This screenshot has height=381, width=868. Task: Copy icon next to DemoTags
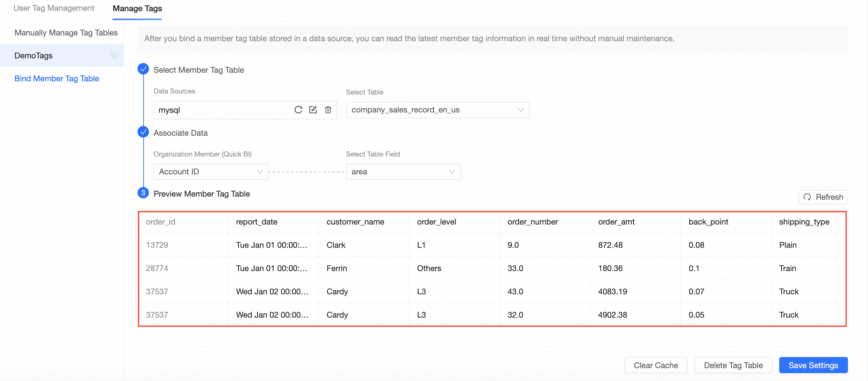point(114,56)
